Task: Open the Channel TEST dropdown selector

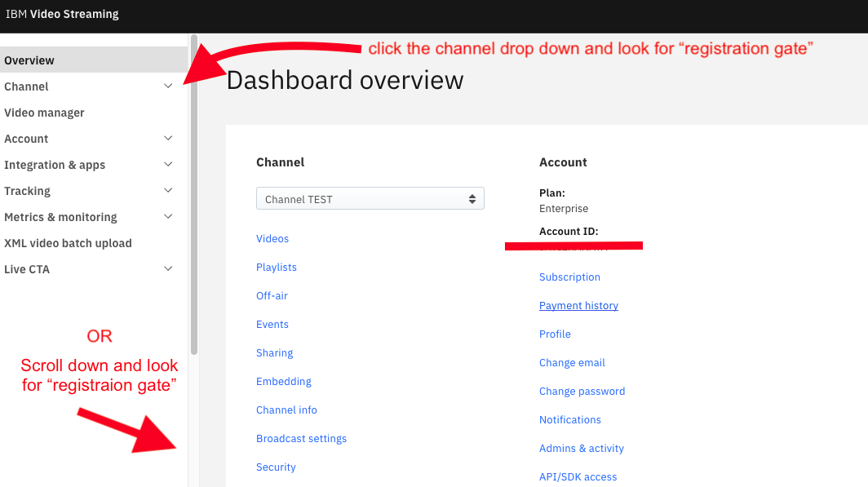Action: coord(370,199)
